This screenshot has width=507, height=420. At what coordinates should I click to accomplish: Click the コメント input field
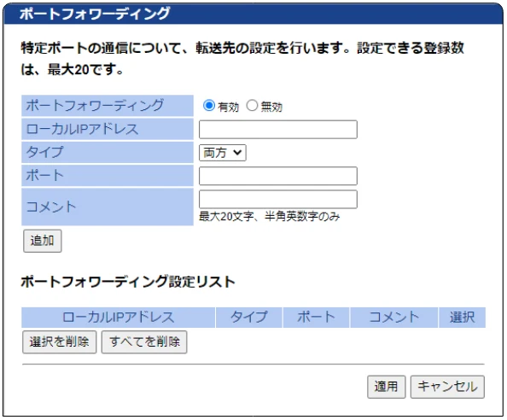[x=278, y=199]
